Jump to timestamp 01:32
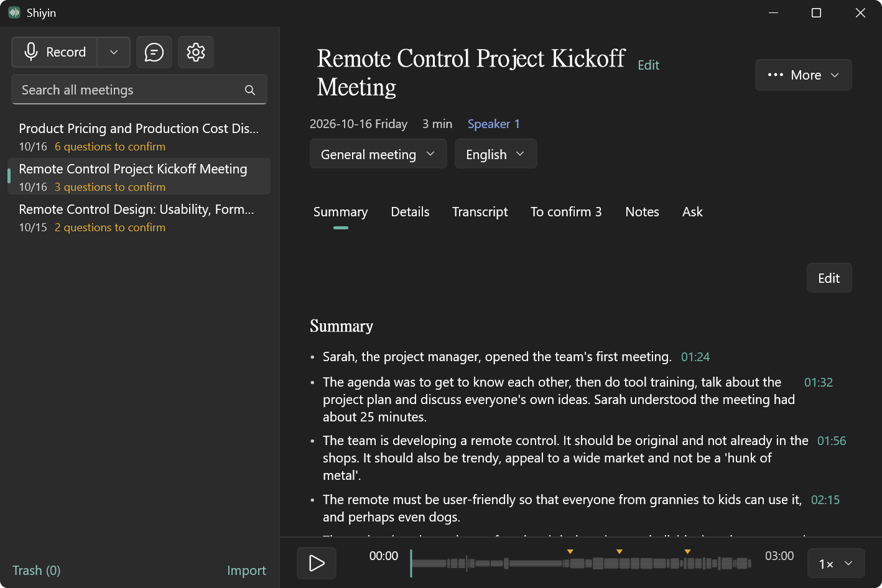 [x=819, y=382]
